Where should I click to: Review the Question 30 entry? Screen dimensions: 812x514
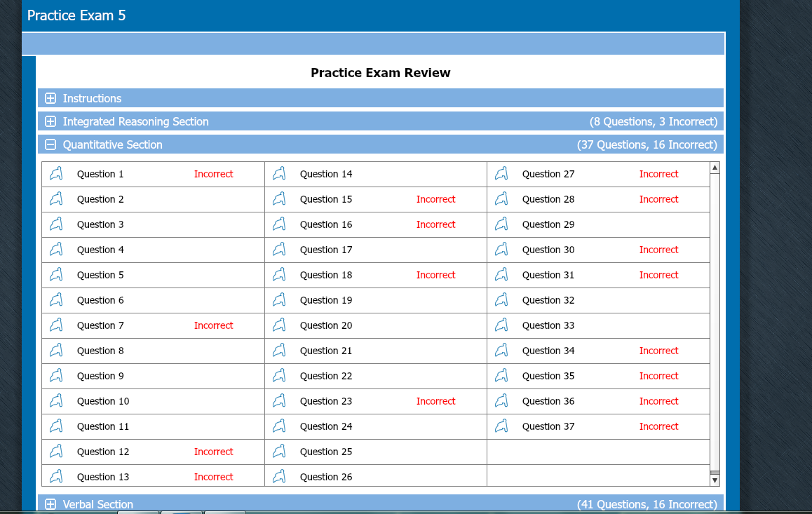point(548,250)
